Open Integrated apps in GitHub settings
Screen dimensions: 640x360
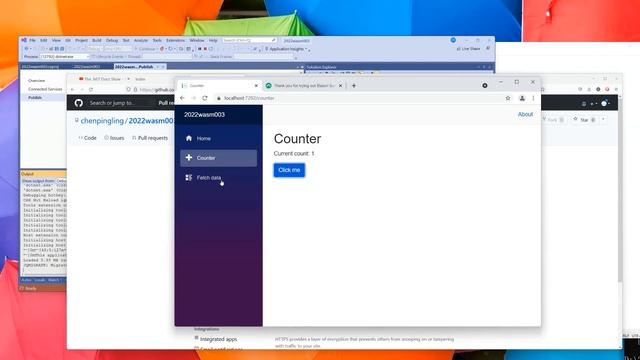[x=218, y=339]
